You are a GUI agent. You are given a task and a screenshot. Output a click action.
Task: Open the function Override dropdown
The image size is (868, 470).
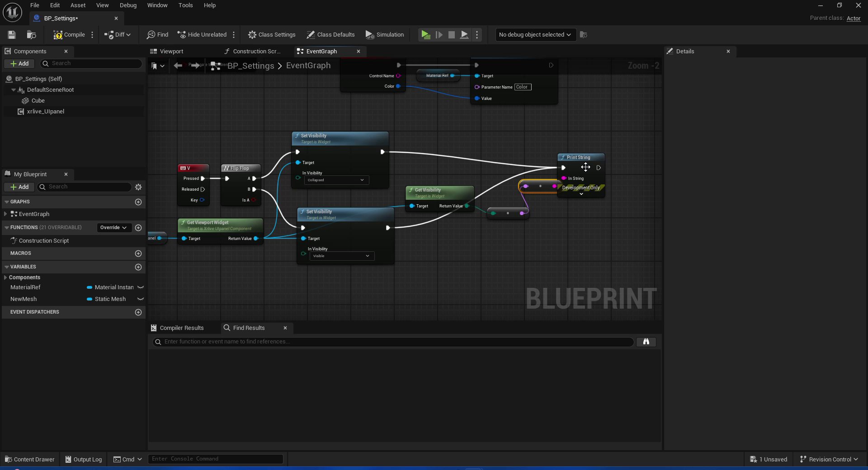113,228
